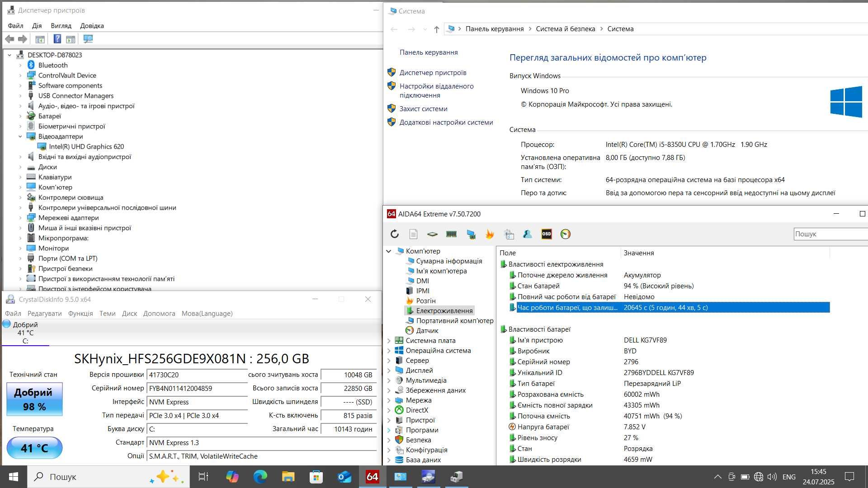Click the toolbar icon just left of Help
The image size is (868, 488).
pos(40,39)
